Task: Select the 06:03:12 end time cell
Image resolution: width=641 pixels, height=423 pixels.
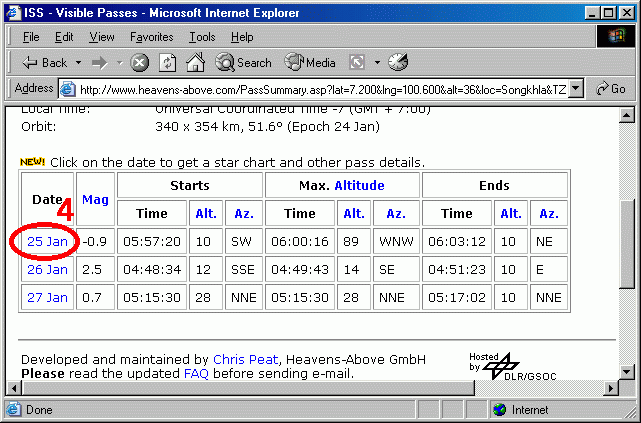Action: pyautogui.click(x=457, y=242)
